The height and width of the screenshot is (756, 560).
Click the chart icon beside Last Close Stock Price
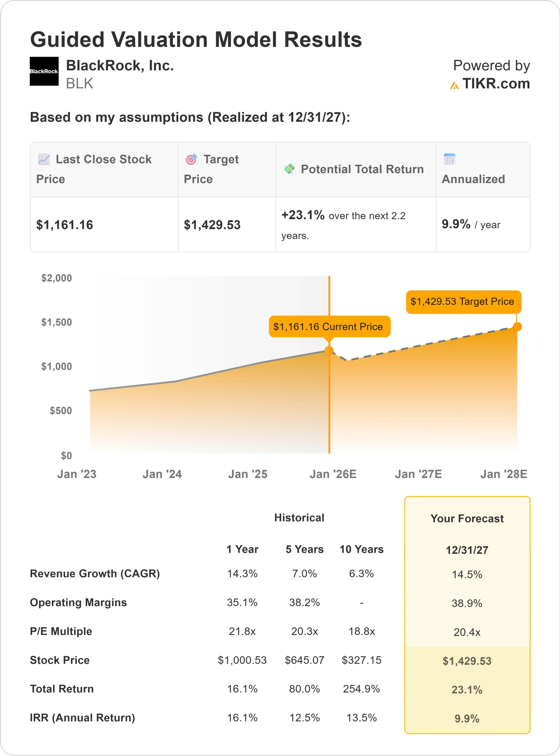(44, 159)
